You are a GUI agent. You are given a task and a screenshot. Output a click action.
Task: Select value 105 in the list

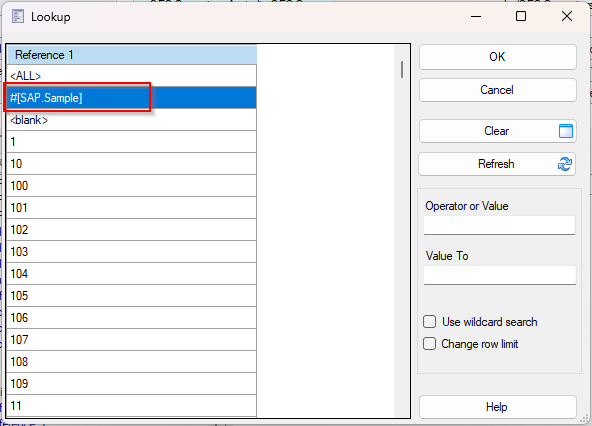[131, 296]
